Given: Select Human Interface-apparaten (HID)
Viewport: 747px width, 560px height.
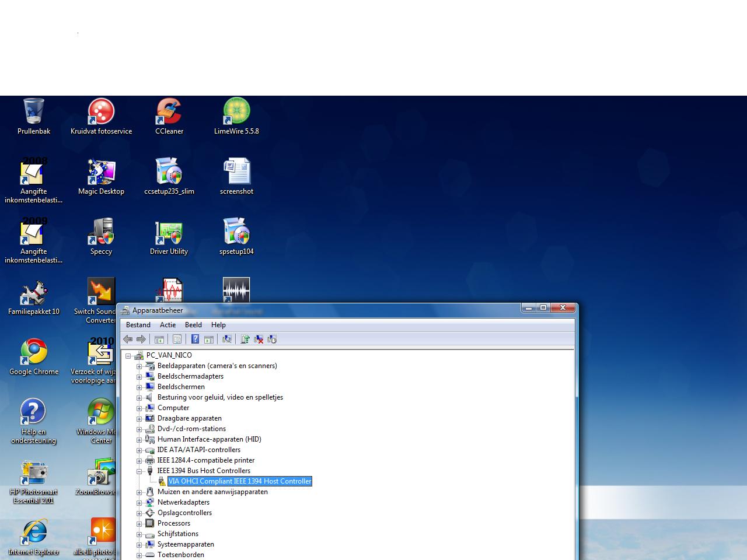Looking at the screenshot, I should [210, 439].
